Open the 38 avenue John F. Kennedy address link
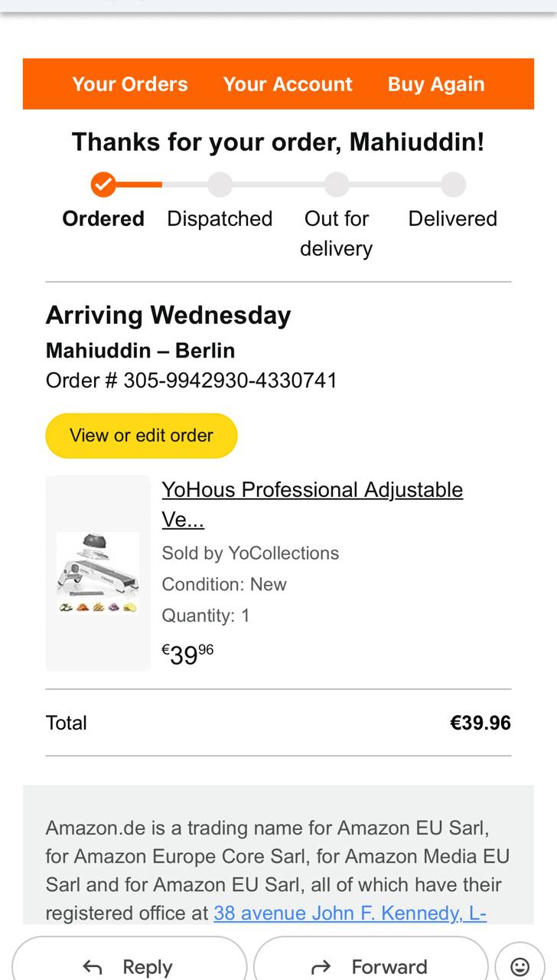This screenshot has width=557, height=980. [350, 913]
